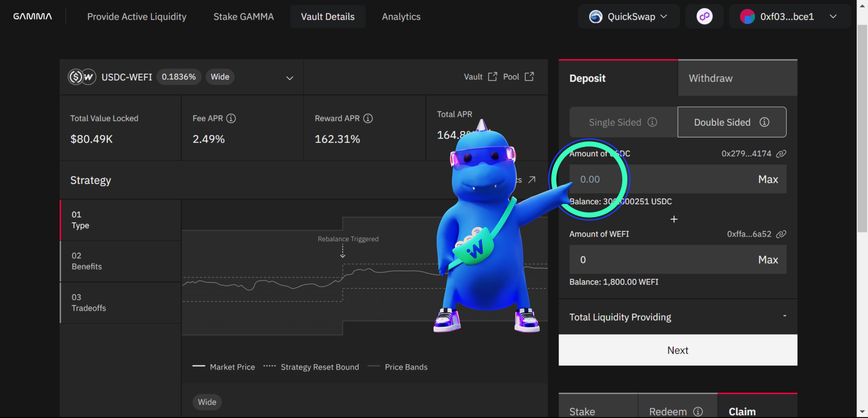Click the WEFI amount input field

click(678, 259)
